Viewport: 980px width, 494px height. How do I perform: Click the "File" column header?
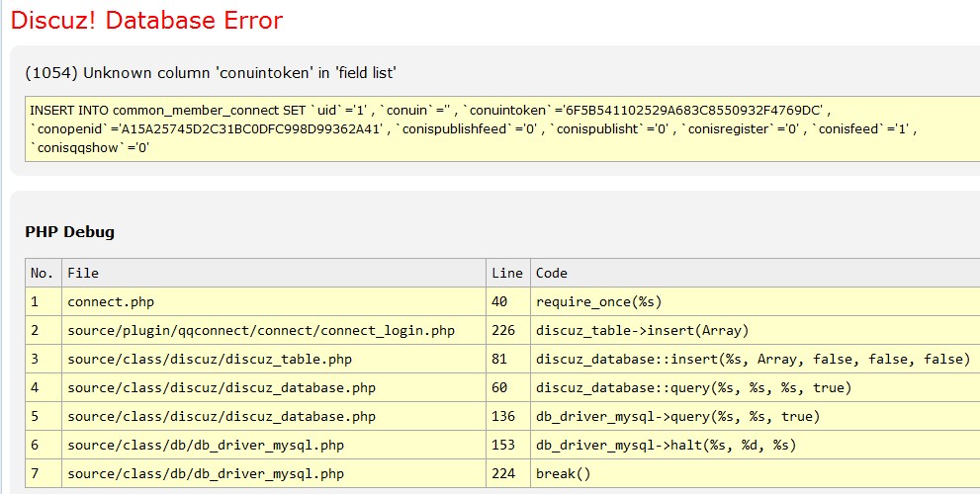coord(83,273)
